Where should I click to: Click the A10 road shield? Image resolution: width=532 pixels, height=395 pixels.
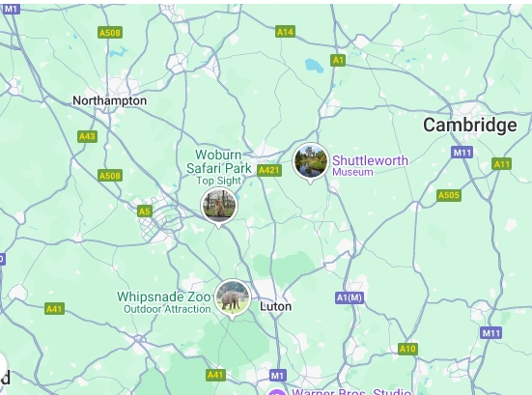[x=407, y=349]
